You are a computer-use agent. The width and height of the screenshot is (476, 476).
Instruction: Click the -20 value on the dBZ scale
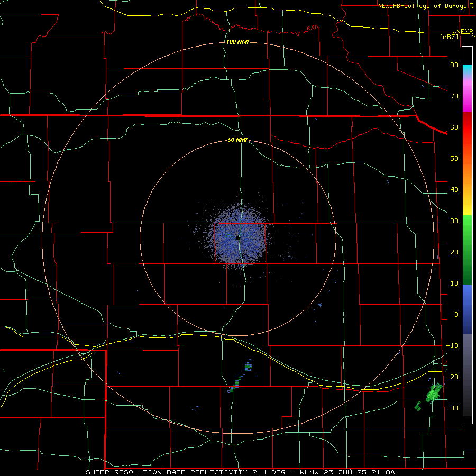452,377
